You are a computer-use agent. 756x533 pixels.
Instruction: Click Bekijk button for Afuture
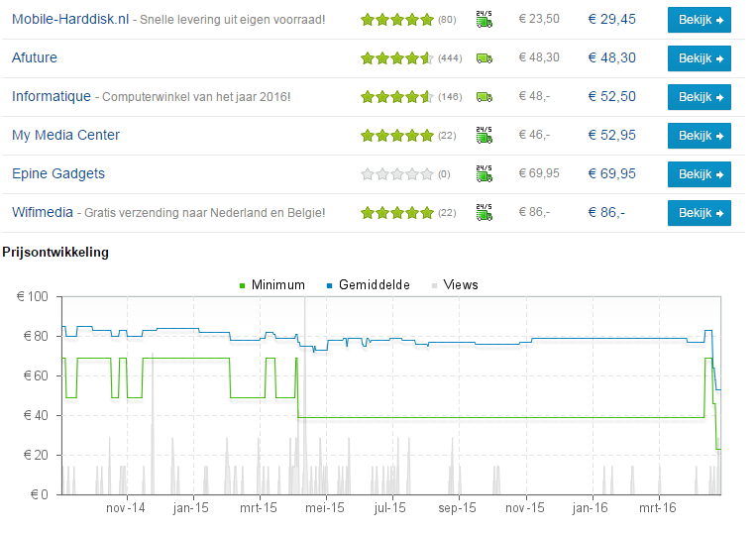point(700,58)
